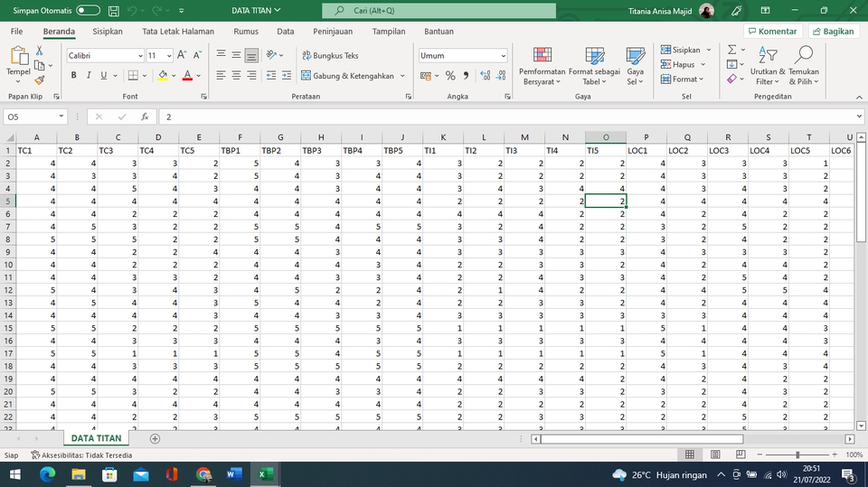Screen dimensions: 868x487
Task: Open the Umum number format dropdown
Action: coord(504,56)
